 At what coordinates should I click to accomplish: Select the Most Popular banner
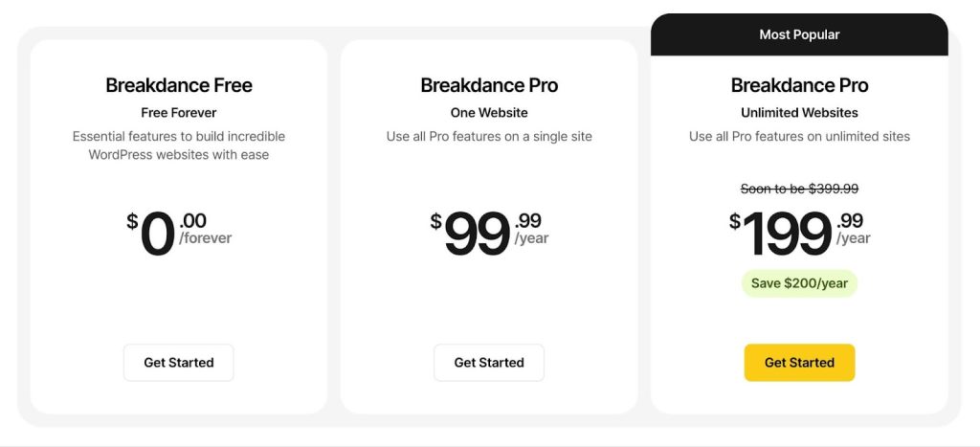click(799, 34)
